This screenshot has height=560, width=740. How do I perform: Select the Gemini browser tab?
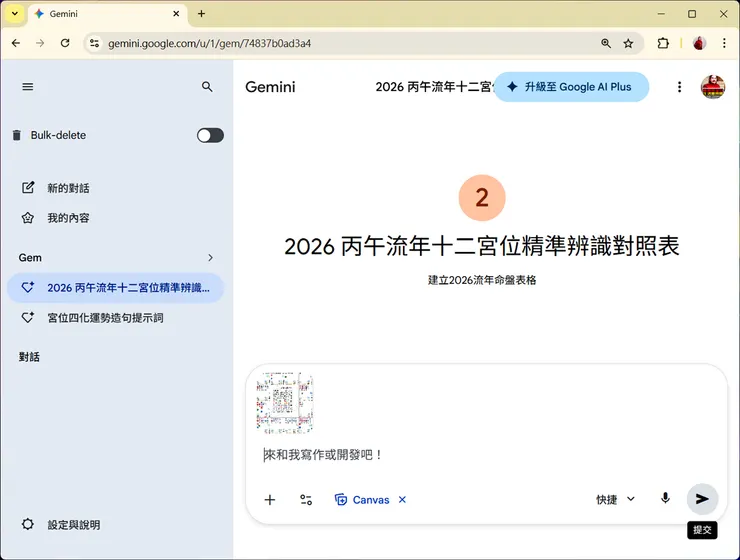pyautogui.click(x=108, y=14)
